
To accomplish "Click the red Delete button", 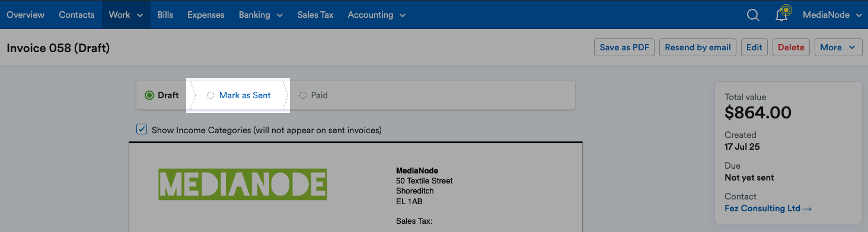I will point(791,47).
